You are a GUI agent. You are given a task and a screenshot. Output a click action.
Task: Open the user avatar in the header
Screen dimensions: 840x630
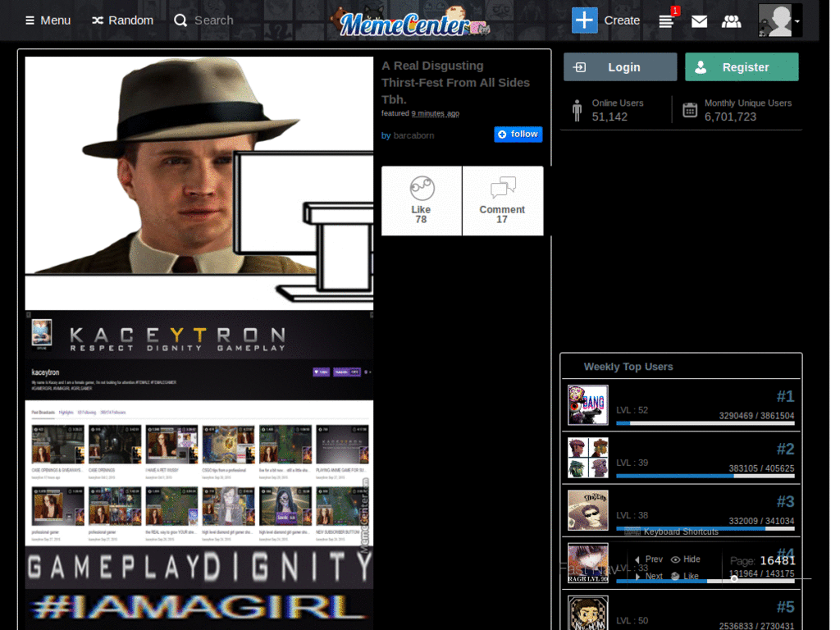click(775, 21)
